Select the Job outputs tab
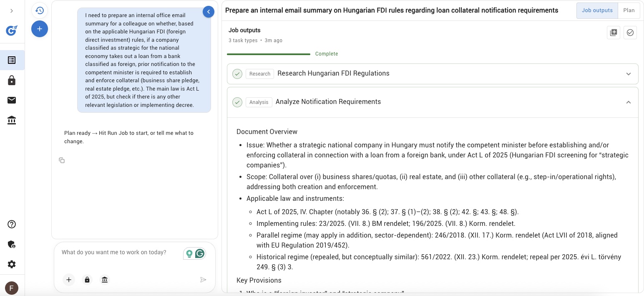This screenshot has height=296, width=644. [597, 10]
